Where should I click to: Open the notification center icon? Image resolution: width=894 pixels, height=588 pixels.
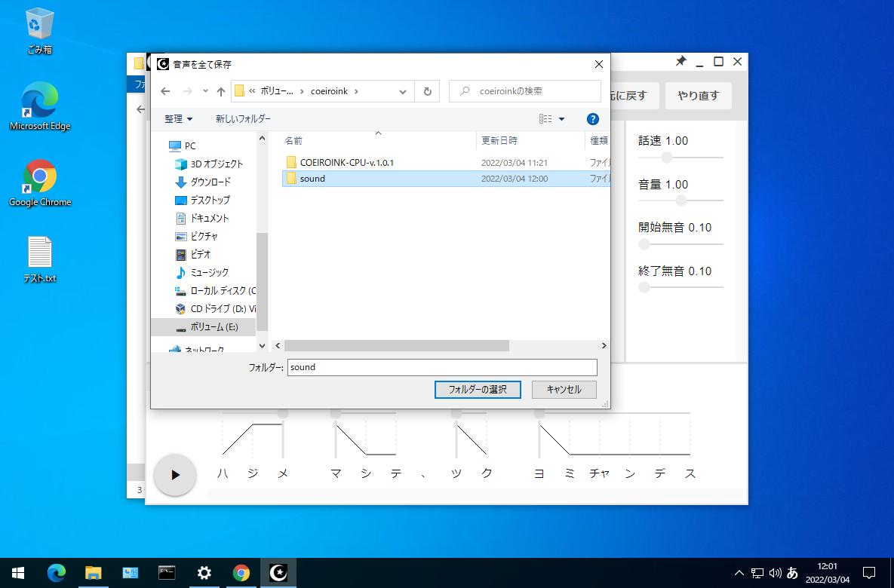869,573
